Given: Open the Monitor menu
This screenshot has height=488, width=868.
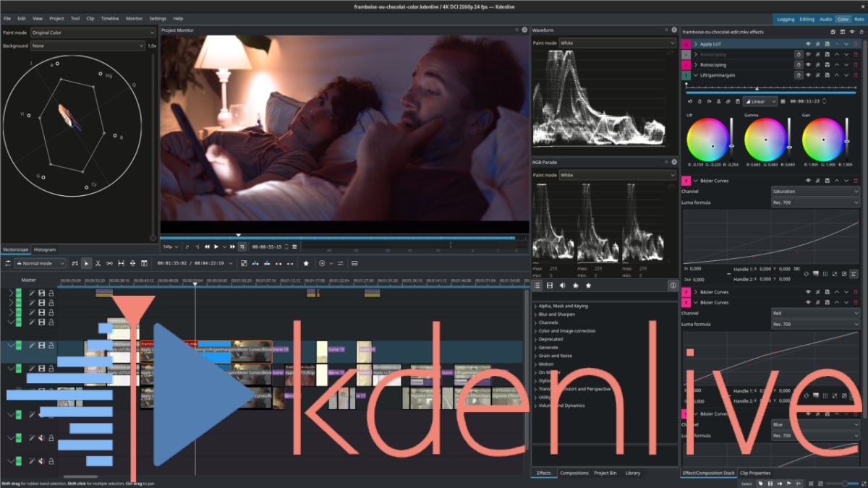Looking at the screenshot, I should click(x=135, y=18).
